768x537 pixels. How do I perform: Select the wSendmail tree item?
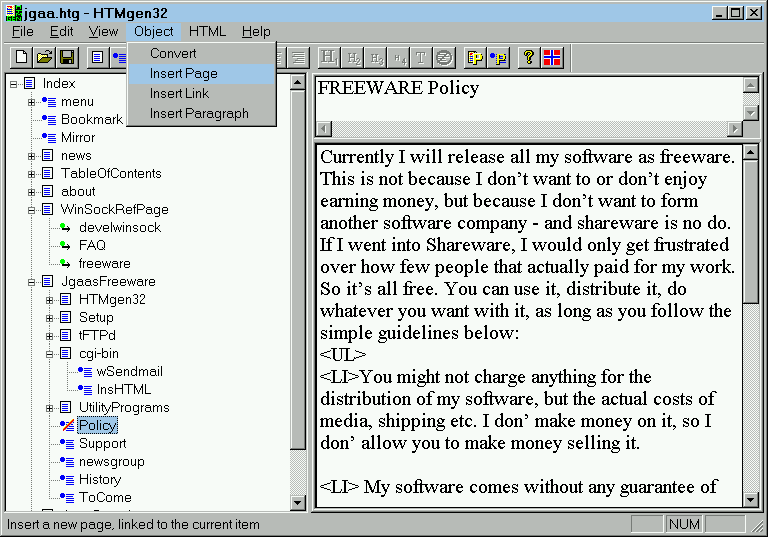129,372
